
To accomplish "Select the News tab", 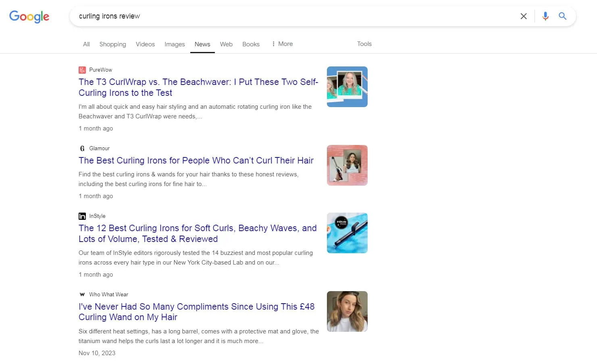I will (202, 44).
